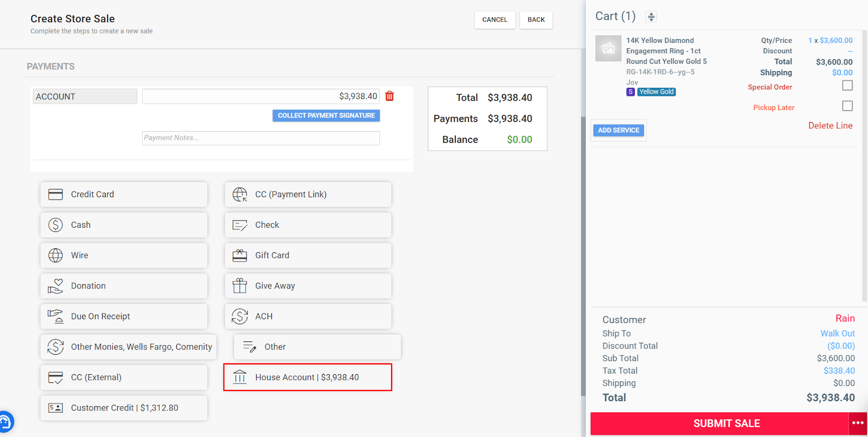Check the Pickup Later checkbox

tap(847, 106)
